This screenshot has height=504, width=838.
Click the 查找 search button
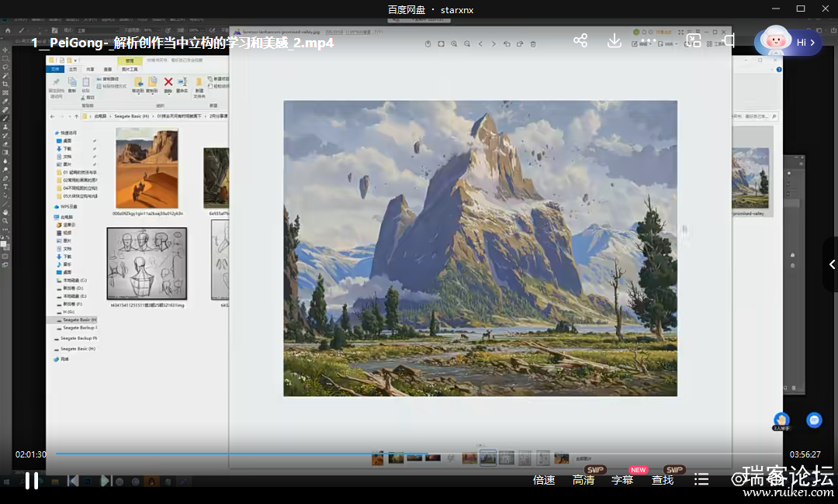(663, 480)
